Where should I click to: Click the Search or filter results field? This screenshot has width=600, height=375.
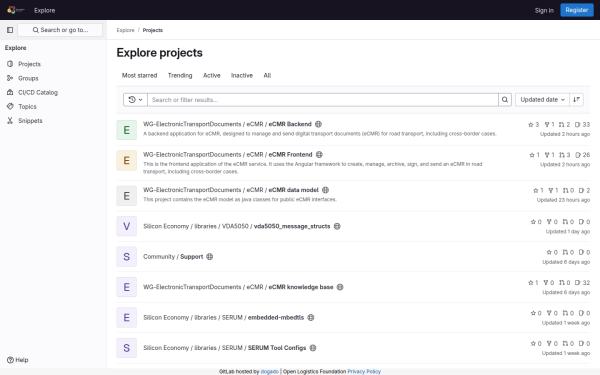[x=323, y=99]
